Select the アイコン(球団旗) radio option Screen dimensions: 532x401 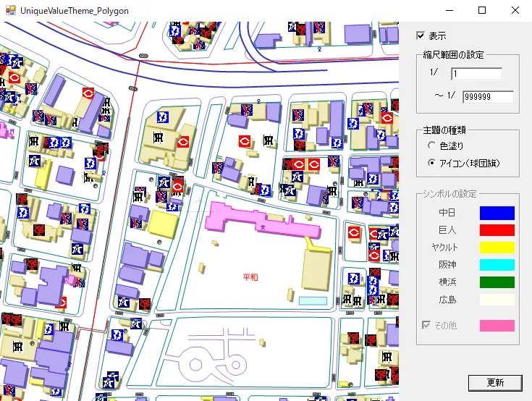(432, 163)
